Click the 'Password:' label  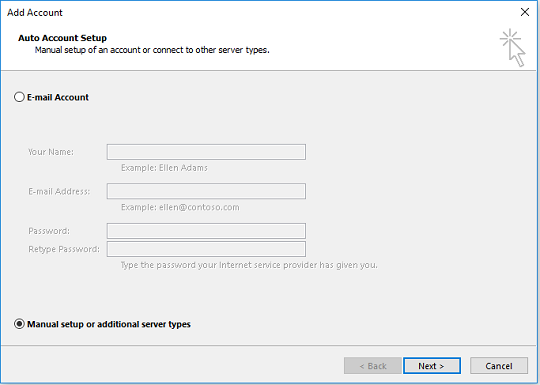point(49,231)
